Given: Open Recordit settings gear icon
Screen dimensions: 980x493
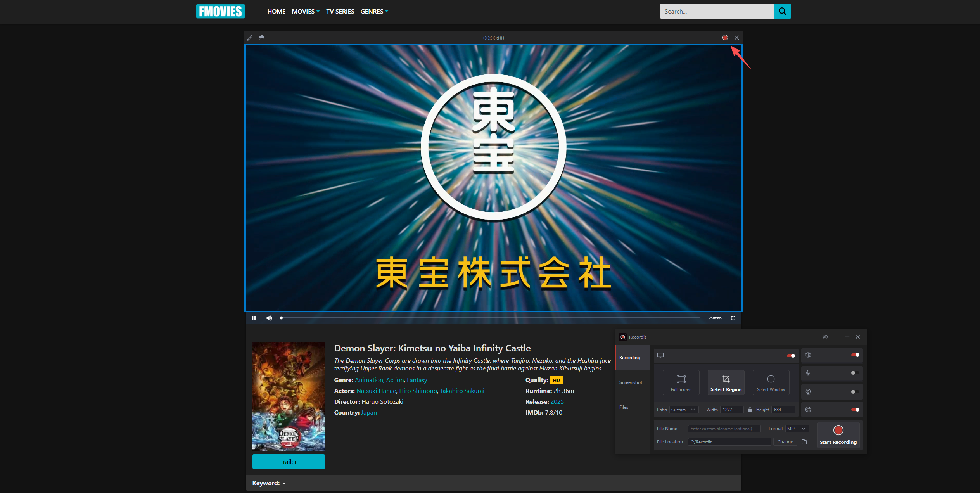Looking at the screenshot, I should tap(825, 337).
